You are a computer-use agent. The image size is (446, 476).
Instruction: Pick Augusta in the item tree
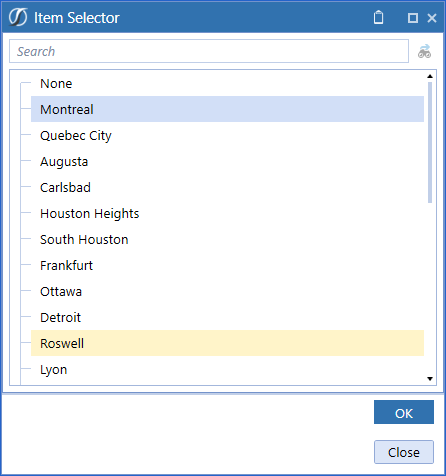pyautogui.click(x=64, y=161)
